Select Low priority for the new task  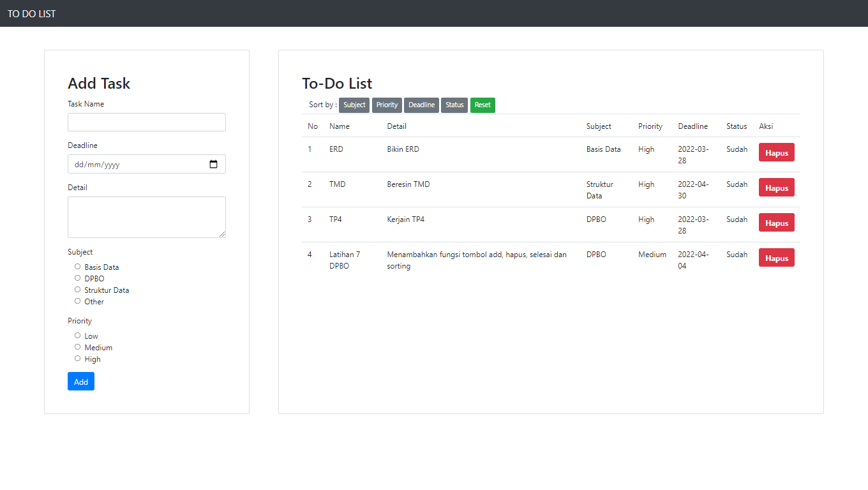[x=77, y=336]
